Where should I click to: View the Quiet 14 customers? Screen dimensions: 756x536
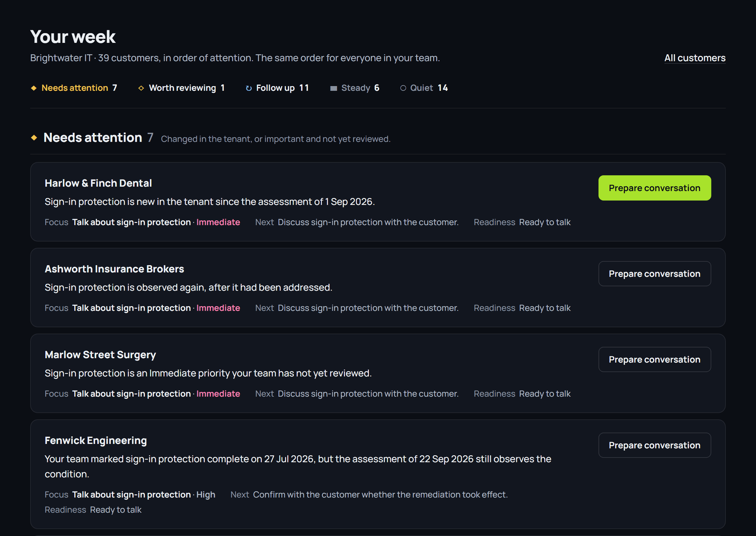424,88
